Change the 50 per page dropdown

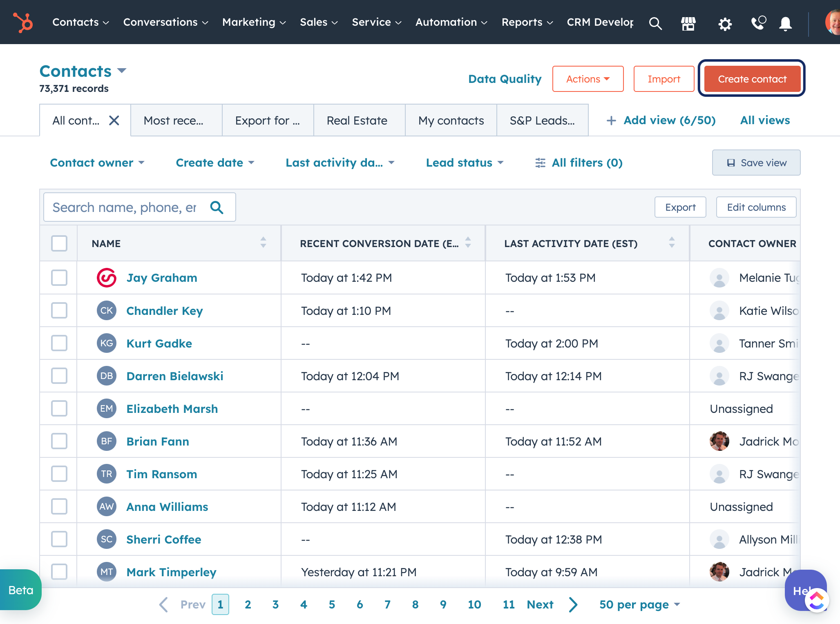click(640, 604)
